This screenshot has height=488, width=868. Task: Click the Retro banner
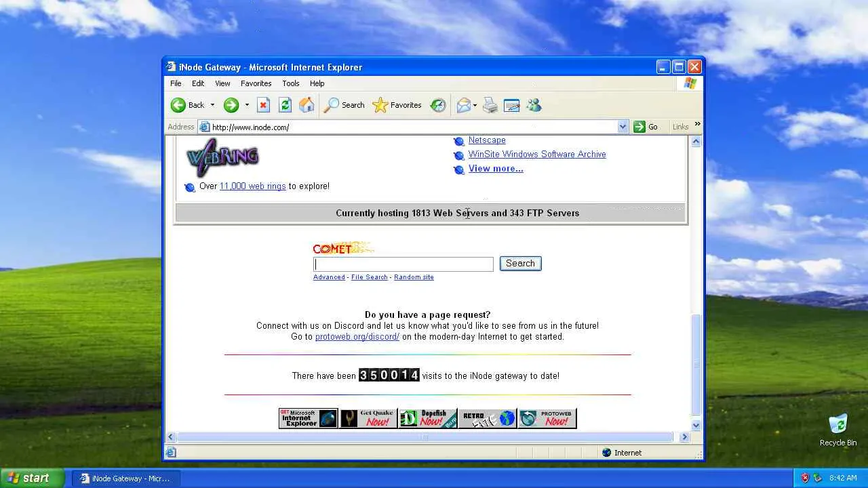[x=488, y=418]
